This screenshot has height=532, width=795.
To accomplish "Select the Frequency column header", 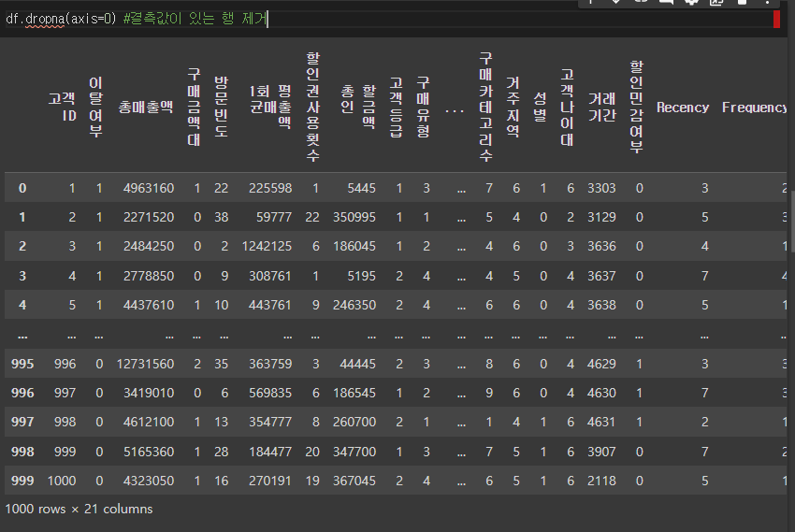I will coord(754,108).
